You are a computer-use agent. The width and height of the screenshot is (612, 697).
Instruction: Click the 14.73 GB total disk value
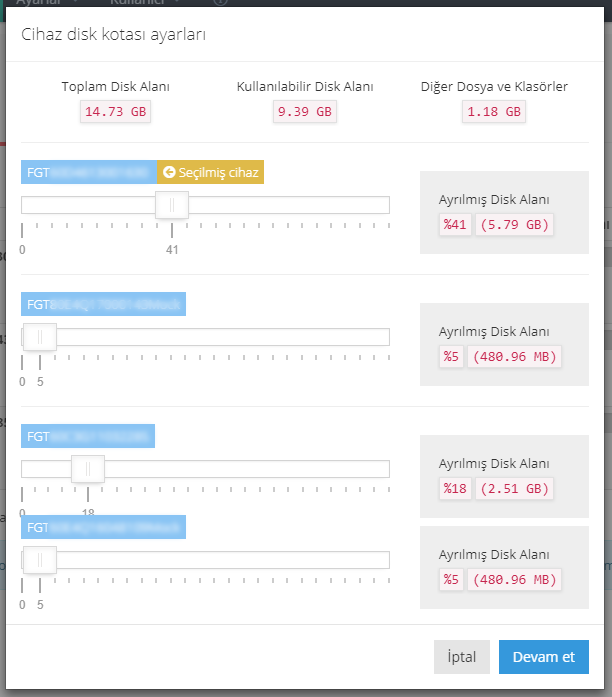point(115,112)
